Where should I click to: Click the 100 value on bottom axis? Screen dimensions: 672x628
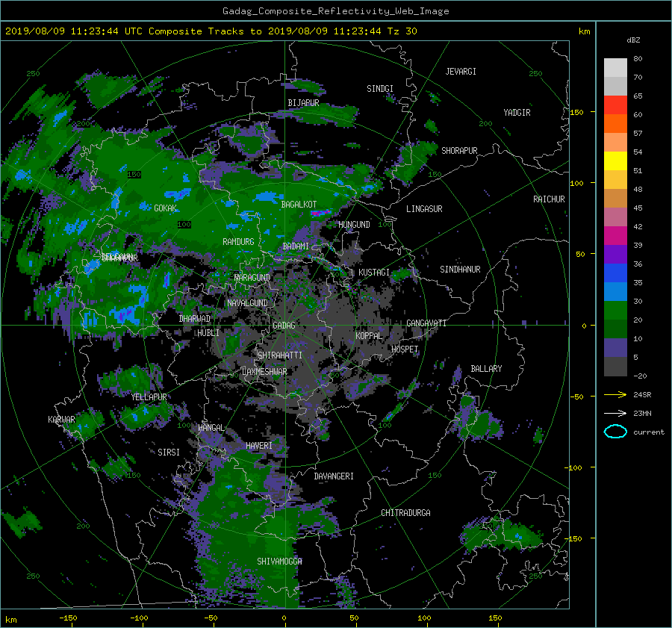click(x=424, y=618)
